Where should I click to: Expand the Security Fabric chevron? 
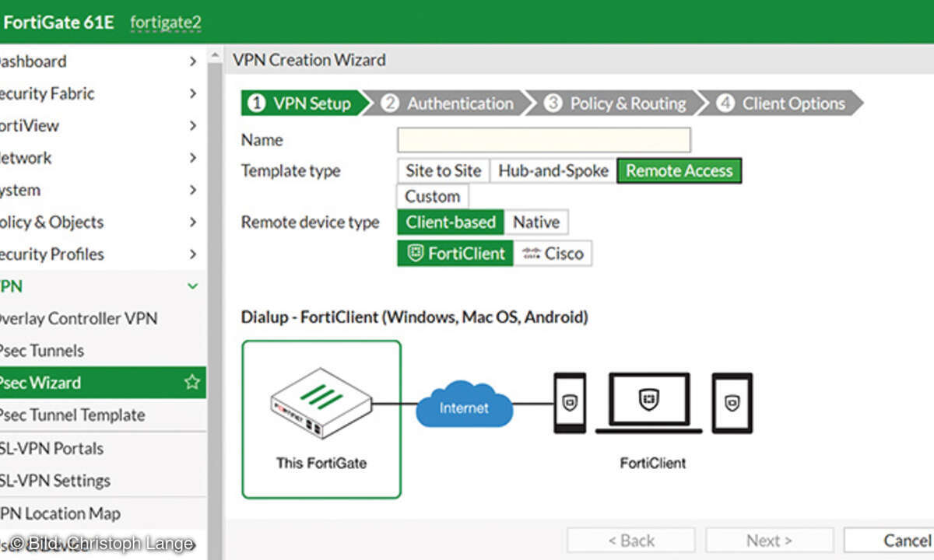click(193, 93)
